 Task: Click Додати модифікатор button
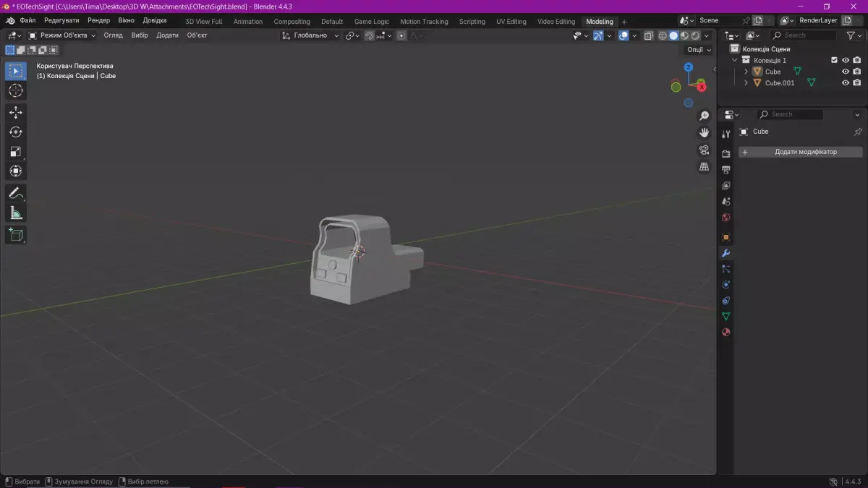point(801,152)
